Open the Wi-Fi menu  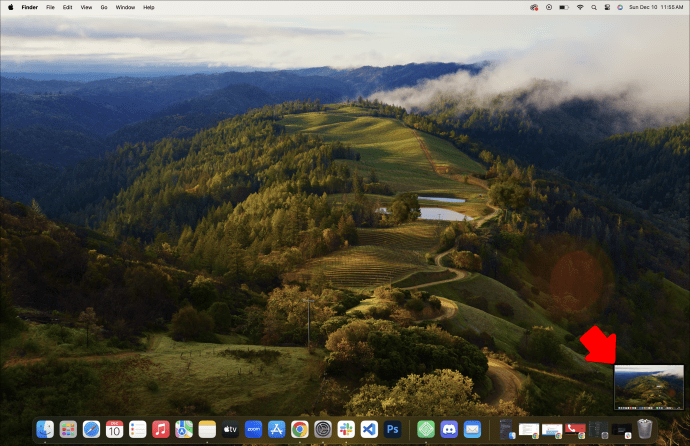click(580, 7)
